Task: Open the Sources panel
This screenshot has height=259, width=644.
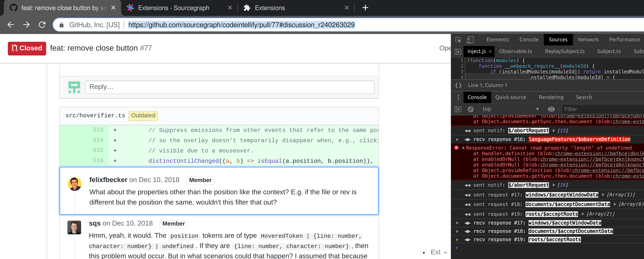Action: [x=558, y=40]
